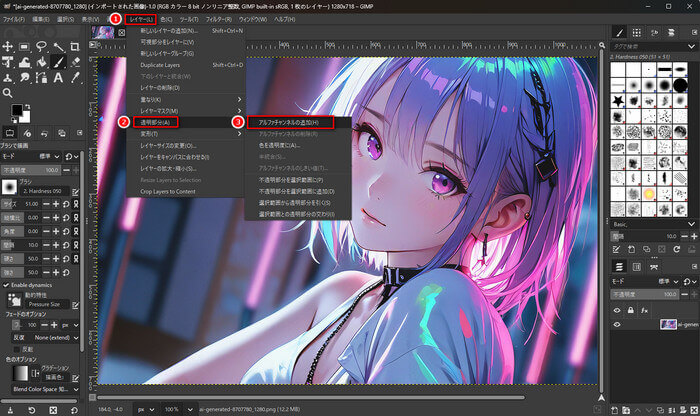Select the Bucket Fill tool
The width and height of the screenshot is (700, 416).
41,62
